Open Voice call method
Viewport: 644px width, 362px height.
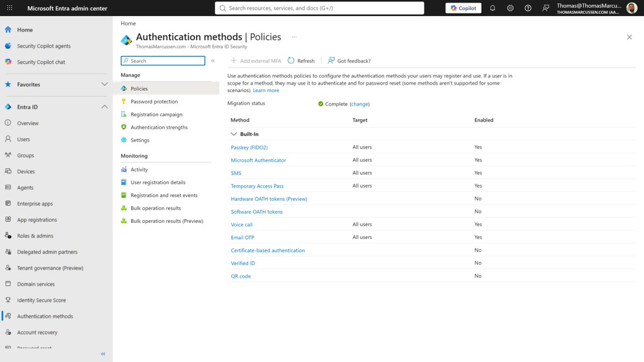click(241, 224)
